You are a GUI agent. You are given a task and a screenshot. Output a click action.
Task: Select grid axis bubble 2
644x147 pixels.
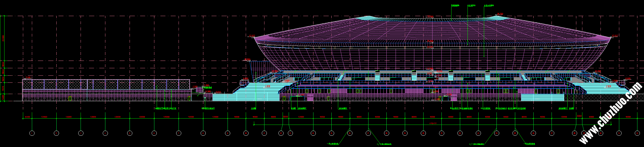tap(56, 133)
